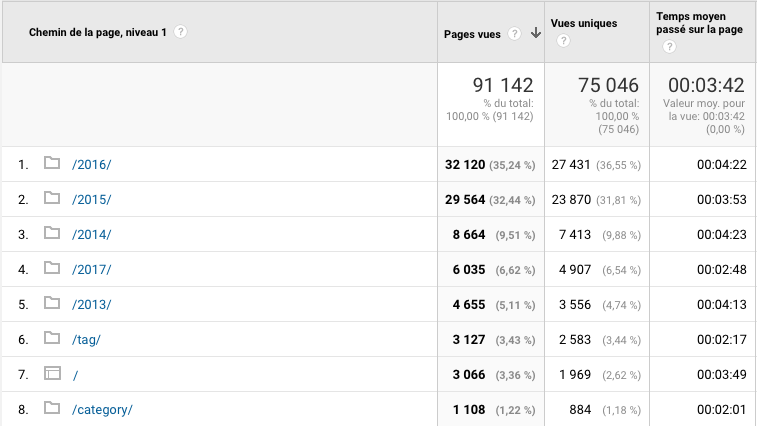Click help icon under Temps moyen passé

point(669,48)
